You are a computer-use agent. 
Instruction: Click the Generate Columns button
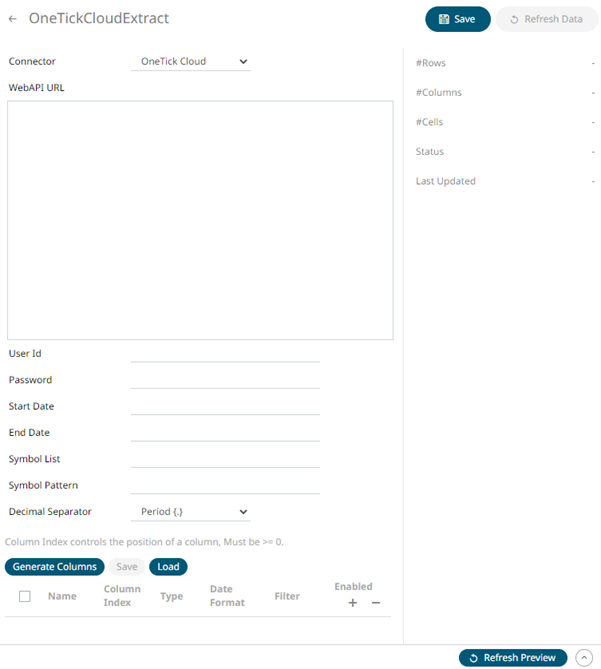click(55, 567)
